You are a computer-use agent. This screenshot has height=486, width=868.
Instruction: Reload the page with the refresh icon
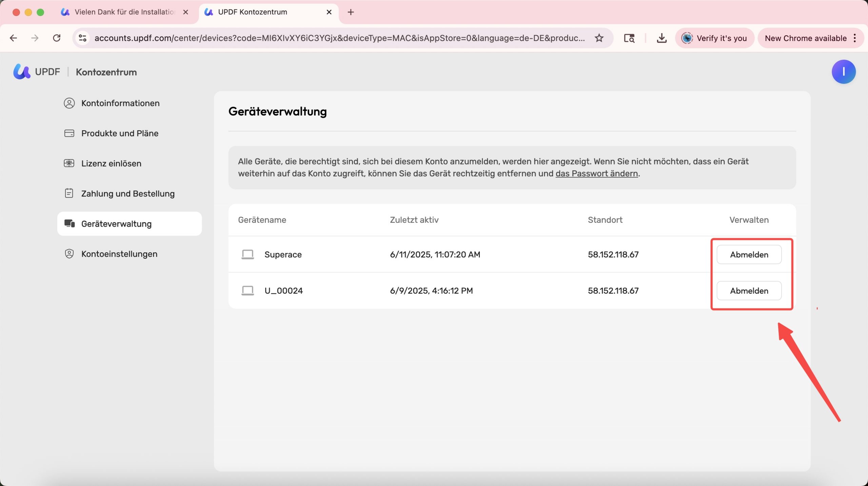point(57,38)
